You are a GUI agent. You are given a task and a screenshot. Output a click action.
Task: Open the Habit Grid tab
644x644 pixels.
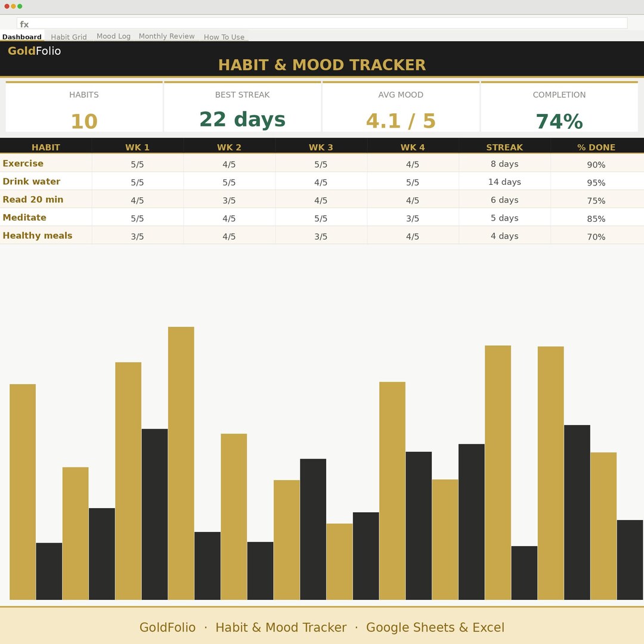click(69, 36)
